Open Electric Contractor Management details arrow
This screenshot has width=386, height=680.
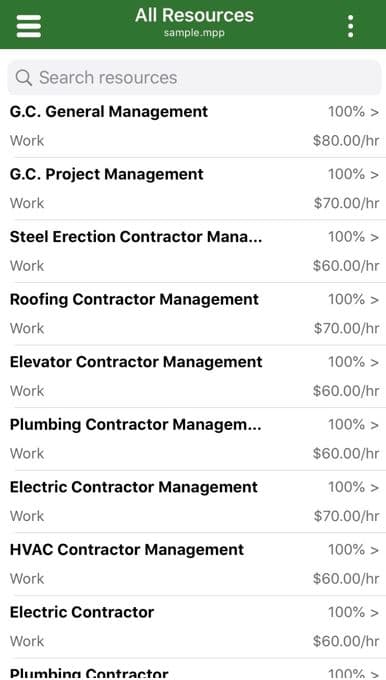pos(375,487)
